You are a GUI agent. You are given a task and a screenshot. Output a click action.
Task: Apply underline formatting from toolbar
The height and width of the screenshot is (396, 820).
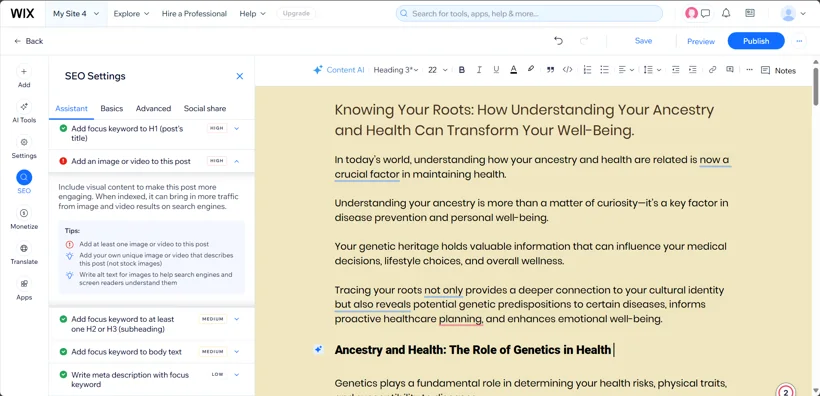coord(496,70)
